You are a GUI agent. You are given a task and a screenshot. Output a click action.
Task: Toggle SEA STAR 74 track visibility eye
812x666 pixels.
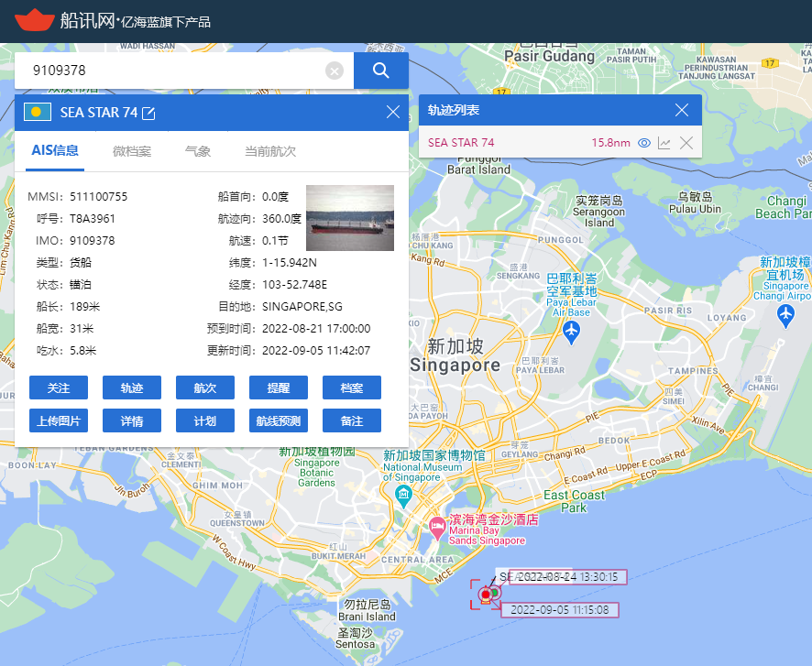644,143
